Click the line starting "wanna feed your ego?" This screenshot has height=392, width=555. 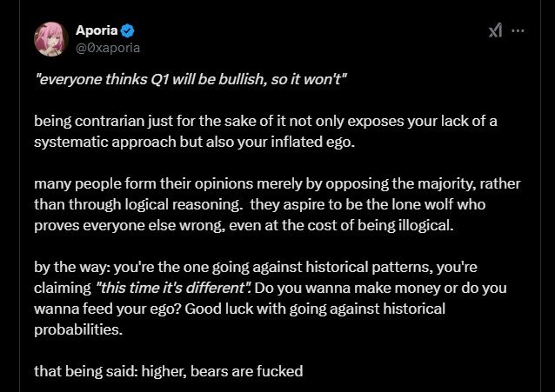(x=239, y=309)
